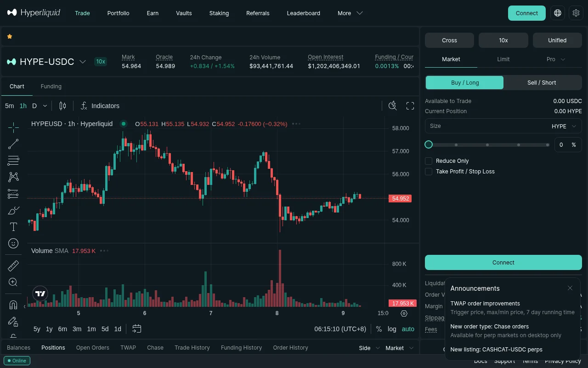Click the 10x leverage button

click(x=503, y=40)
